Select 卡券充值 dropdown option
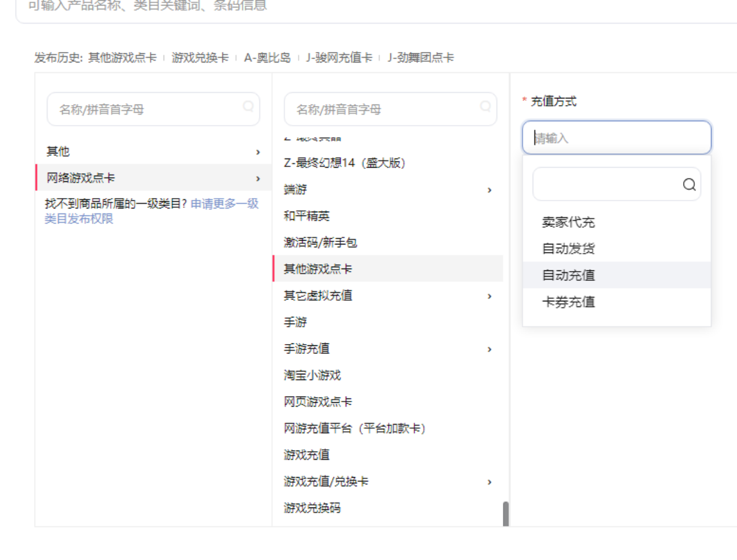This screenshot has width=737, height=560. pos(568,302)
